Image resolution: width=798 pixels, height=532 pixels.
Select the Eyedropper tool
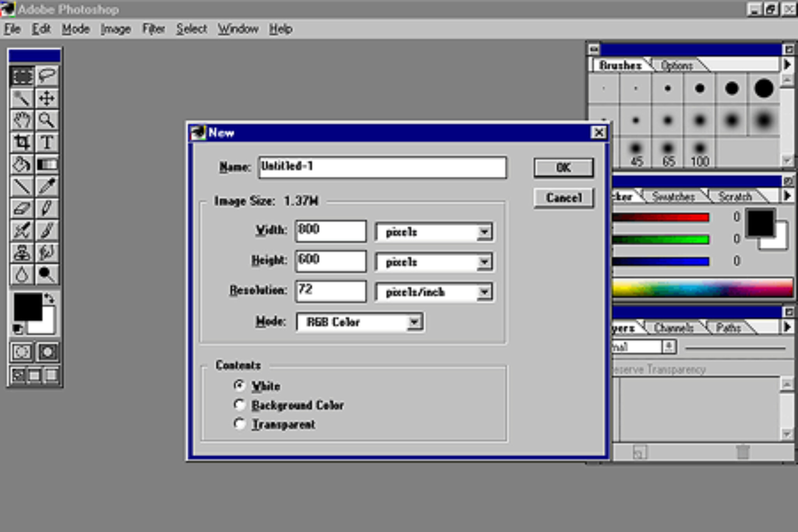47,186
